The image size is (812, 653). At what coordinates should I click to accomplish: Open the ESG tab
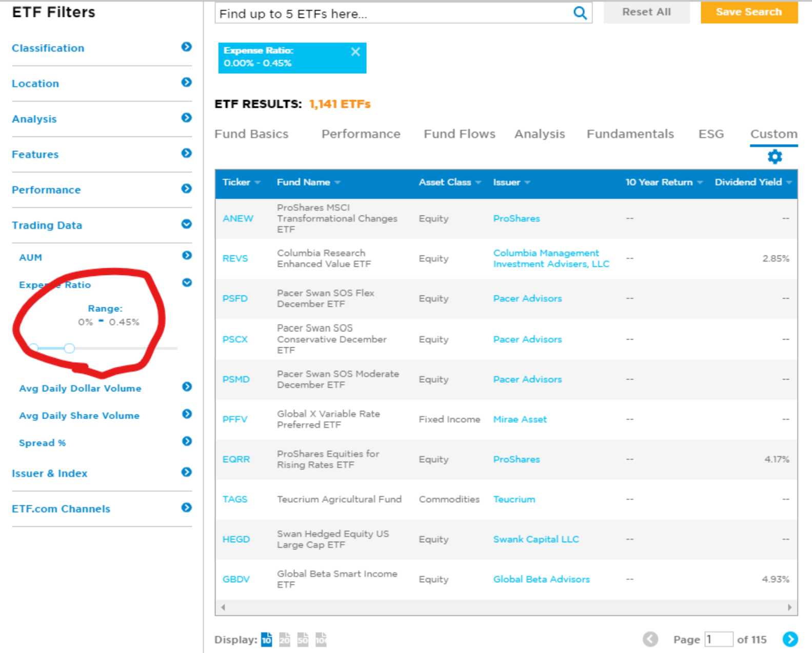(x=711, y=134)
